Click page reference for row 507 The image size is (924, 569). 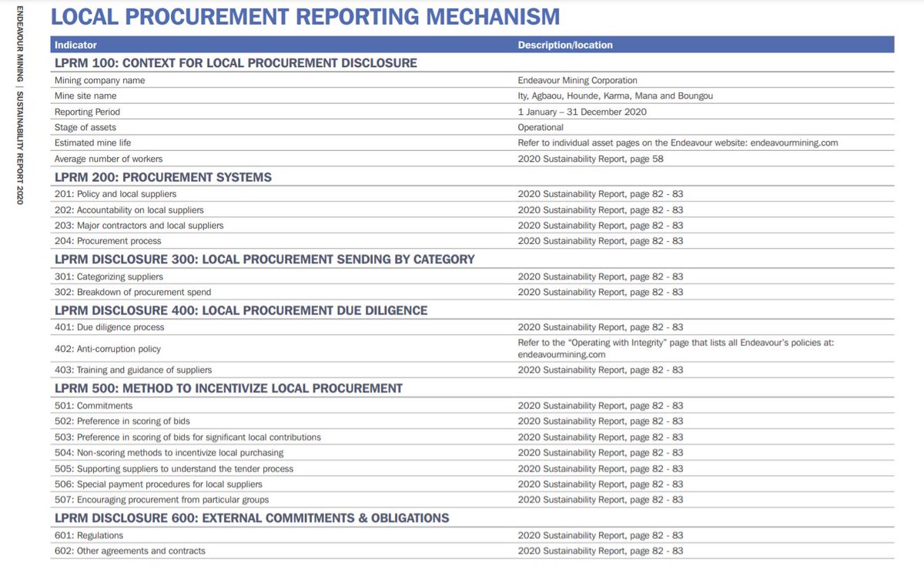[601, 500]
